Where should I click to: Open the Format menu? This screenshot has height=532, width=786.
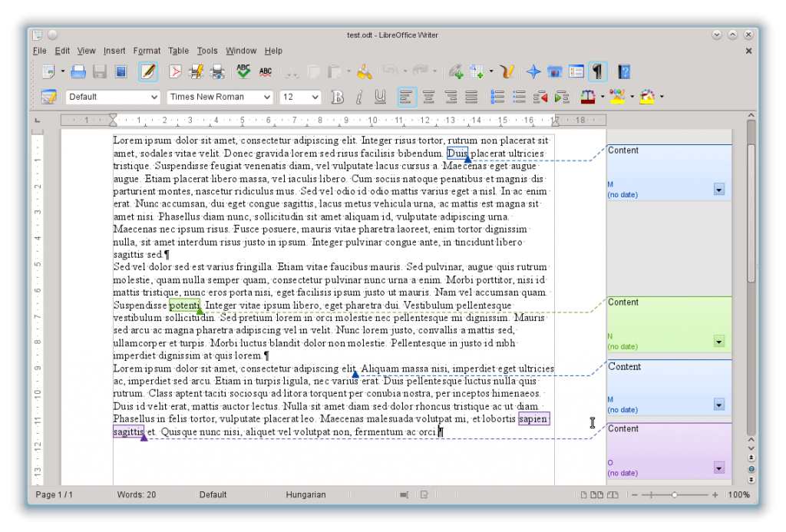point(147,51)
